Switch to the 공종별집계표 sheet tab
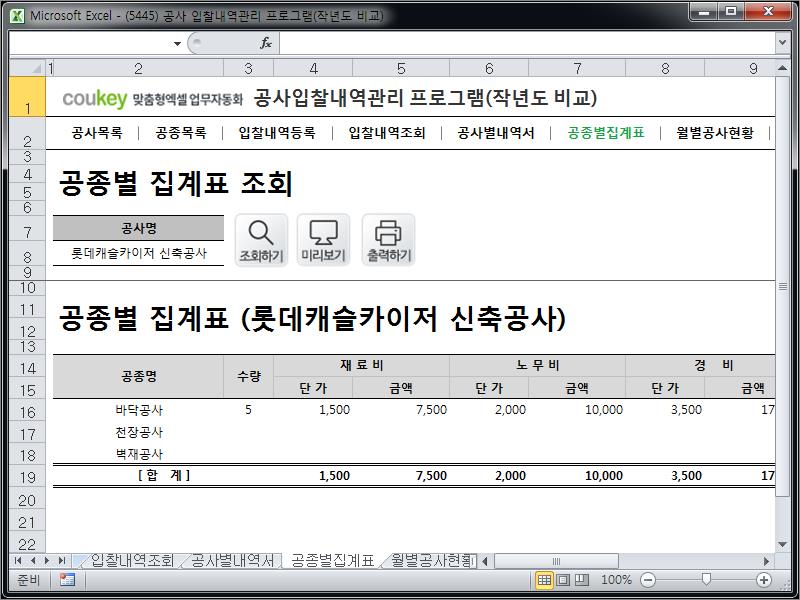 click(333, 561)
